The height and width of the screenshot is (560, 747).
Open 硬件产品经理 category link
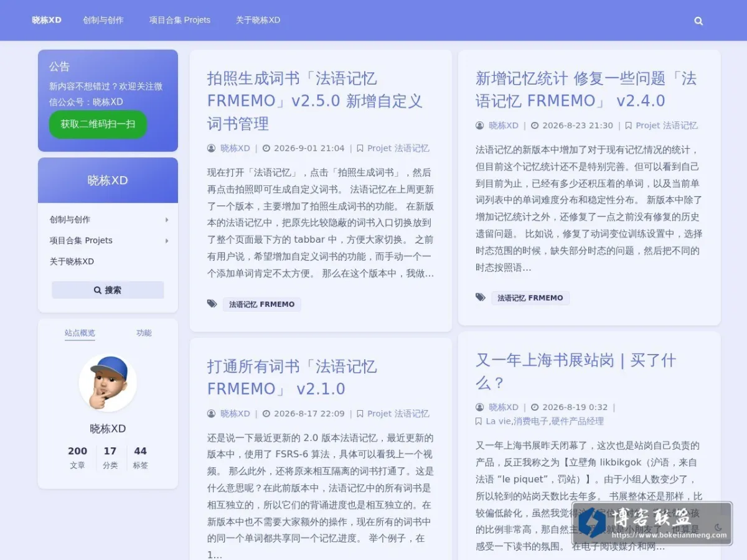pyautogui.click(x=578, y=421)
